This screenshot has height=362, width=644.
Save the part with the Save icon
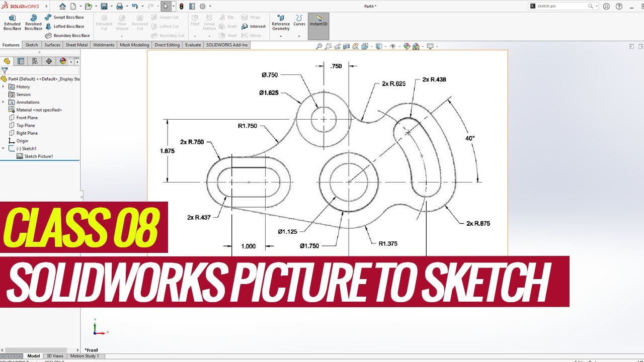pyautogui.click(x=104, y=7)
